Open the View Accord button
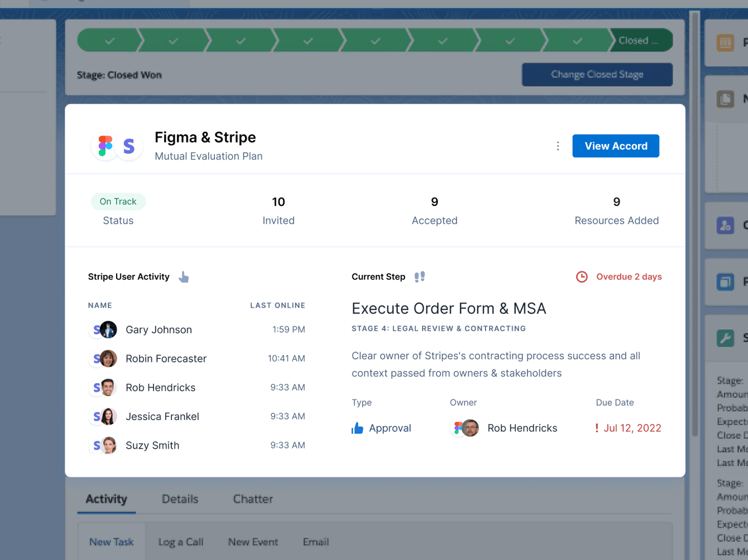The width and height of the screenshot is (748, 560). pos(616,146)
